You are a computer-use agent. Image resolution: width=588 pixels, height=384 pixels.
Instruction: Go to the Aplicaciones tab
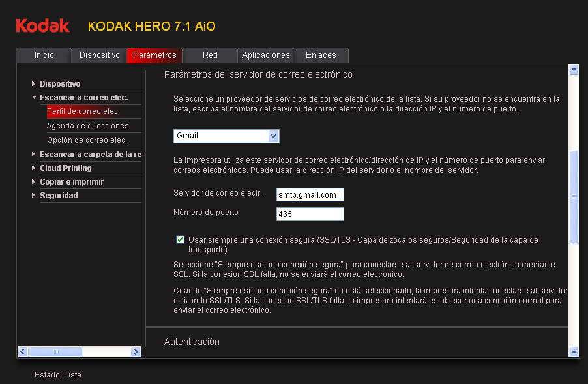point(265,55)
